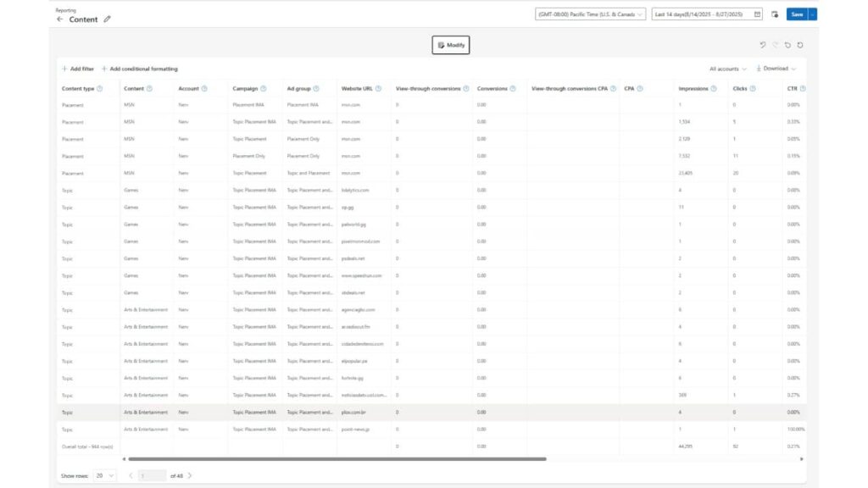Image resolution: width=868 pixels, height=488 pixels.
Task: Click the Undo icon above the table
Action: pos(763,44)
